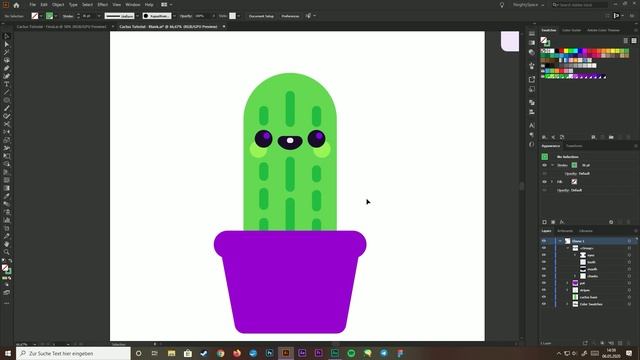Open the Pathfinder panel icon in the dock
Viewport: 640px width, 360px height.
[x=532, y=102]
